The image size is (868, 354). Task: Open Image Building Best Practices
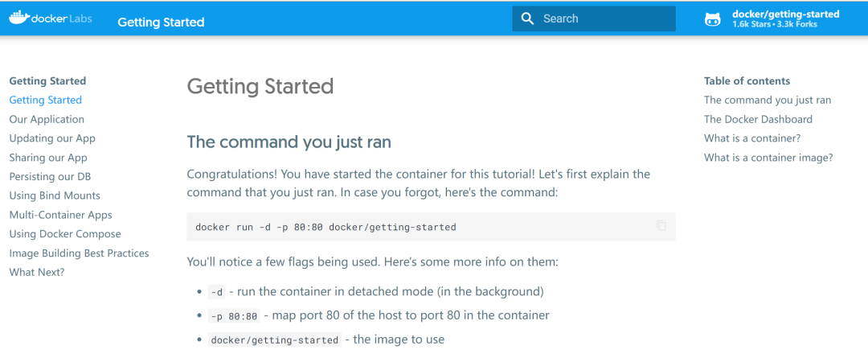(79, 253)
